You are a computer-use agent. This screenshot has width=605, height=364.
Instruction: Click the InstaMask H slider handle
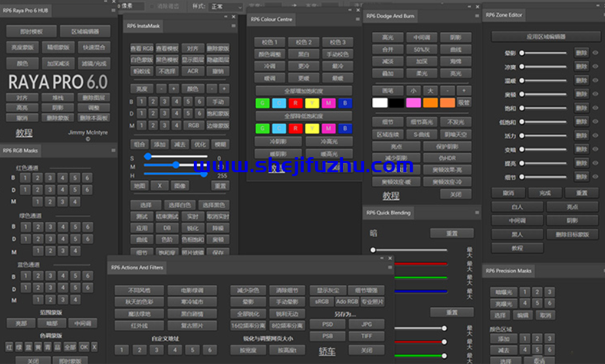204,174
